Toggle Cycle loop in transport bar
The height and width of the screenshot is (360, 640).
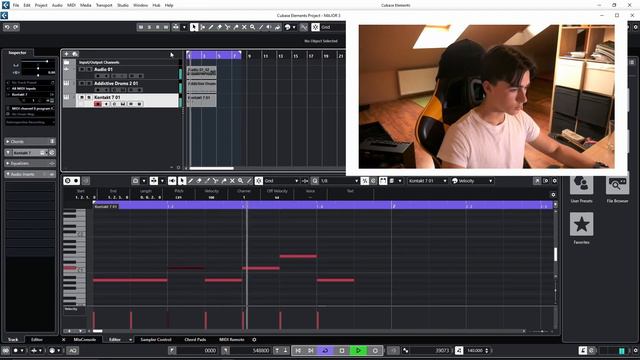pos(325,350)
